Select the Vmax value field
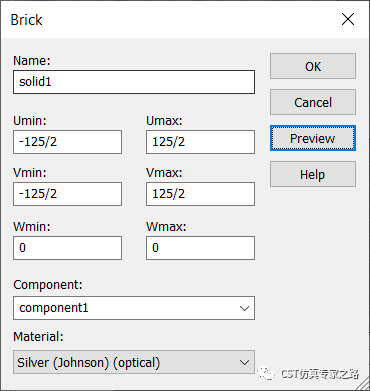Screen dimensions: 370x391 pyautogui.click(x=200, y=194)
